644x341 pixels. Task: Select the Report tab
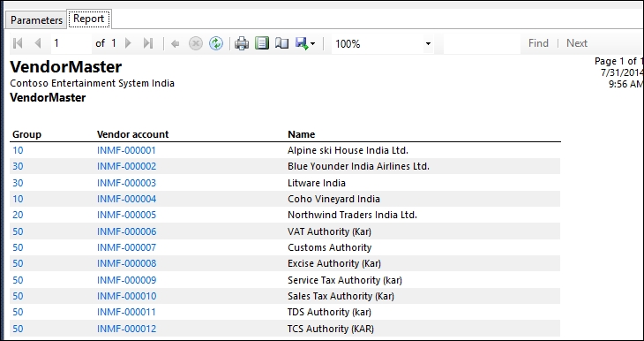89,19
